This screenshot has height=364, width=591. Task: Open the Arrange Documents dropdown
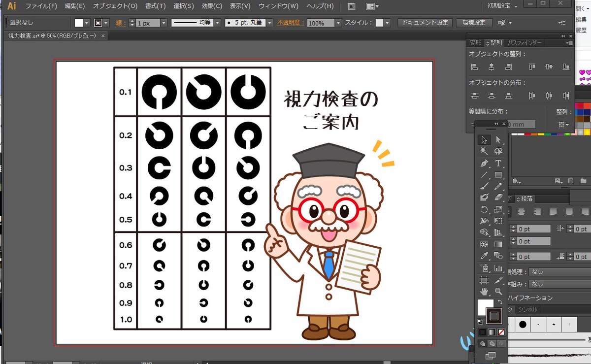pyautogui.click(x=372, y=6)
